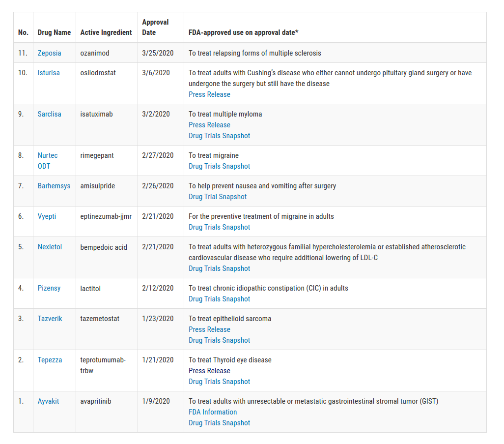Image resolution: width=504 pixels, height=444 pixels.
Task: Open the Barhemsys drug link
Action: 54,186
